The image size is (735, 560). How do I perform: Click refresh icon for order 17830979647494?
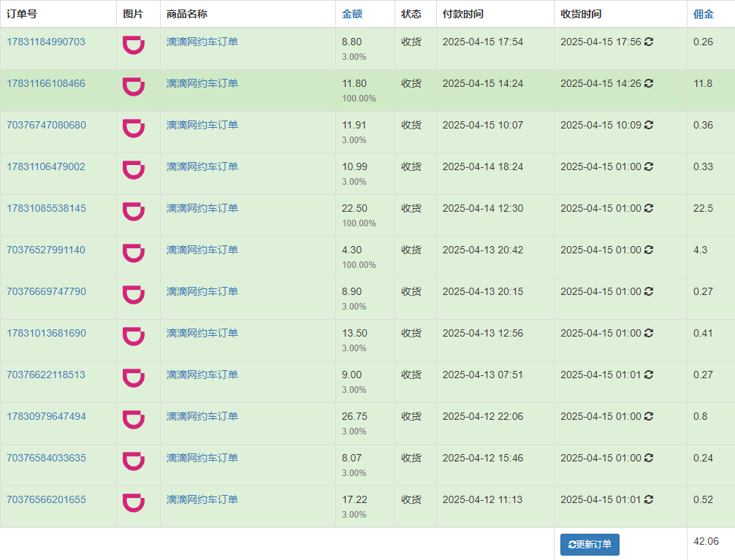click(649, 416)
